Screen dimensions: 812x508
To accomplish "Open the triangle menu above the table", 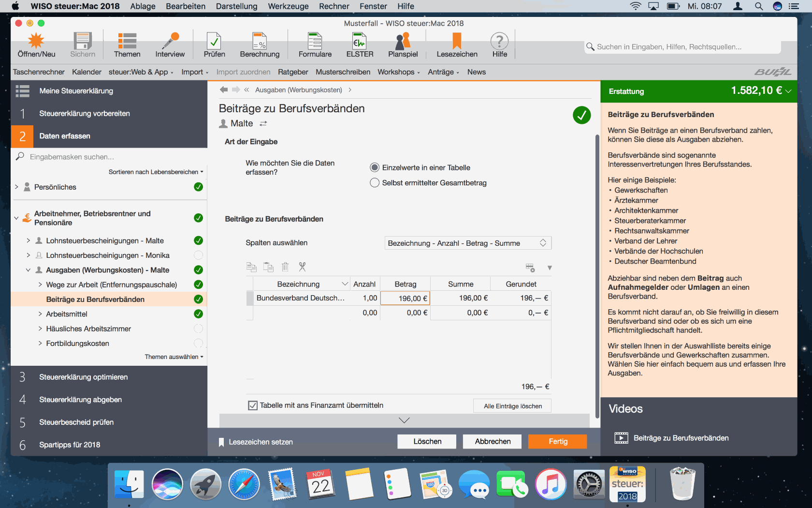I will [549, 268].
